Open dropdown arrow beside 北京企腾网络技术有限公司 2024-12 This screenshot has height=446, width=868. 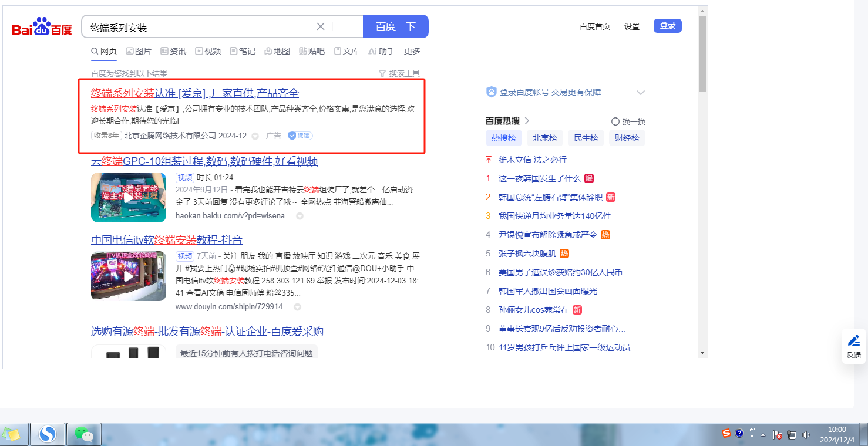(255, 136)
